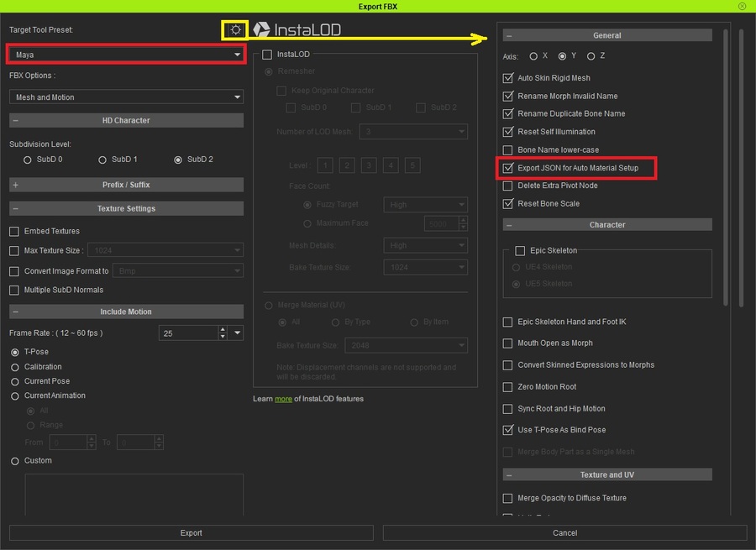Open the Target Tool Preset dropdown showing Maya
The height and width of the screenshot is (550, 756).
click(125, 55)
